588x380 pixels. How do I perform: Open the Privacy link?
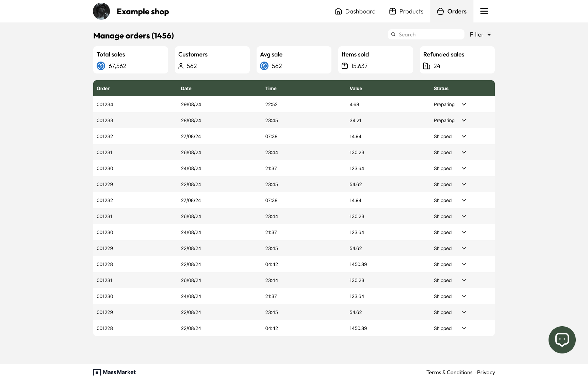click(486, 372)
